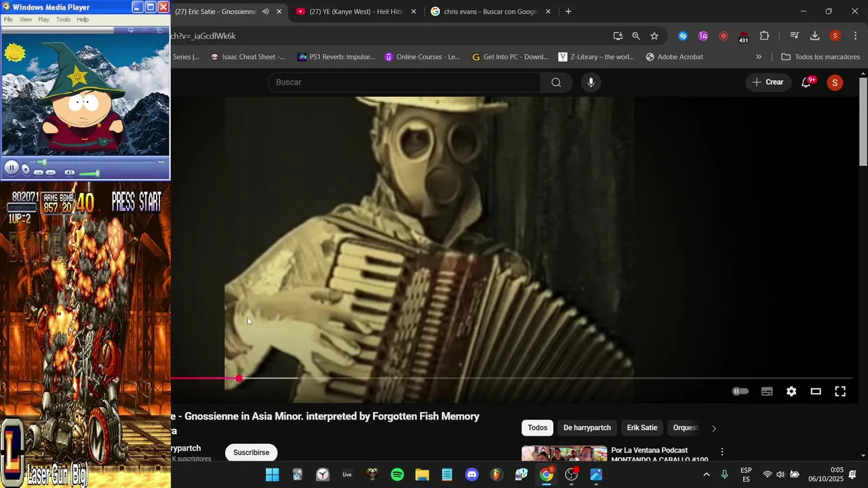Select the De harrypartch filter chip
The height and width of the screenshot is (488, 868).
[587, 428]
